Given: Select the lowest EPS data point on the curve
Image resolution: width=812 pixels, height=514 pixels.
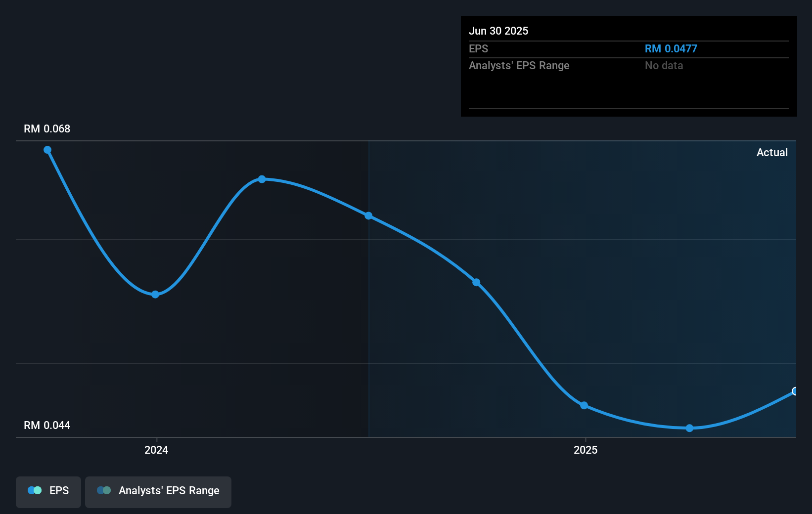Looking at the screenshot, I should [x=690, y=428].
